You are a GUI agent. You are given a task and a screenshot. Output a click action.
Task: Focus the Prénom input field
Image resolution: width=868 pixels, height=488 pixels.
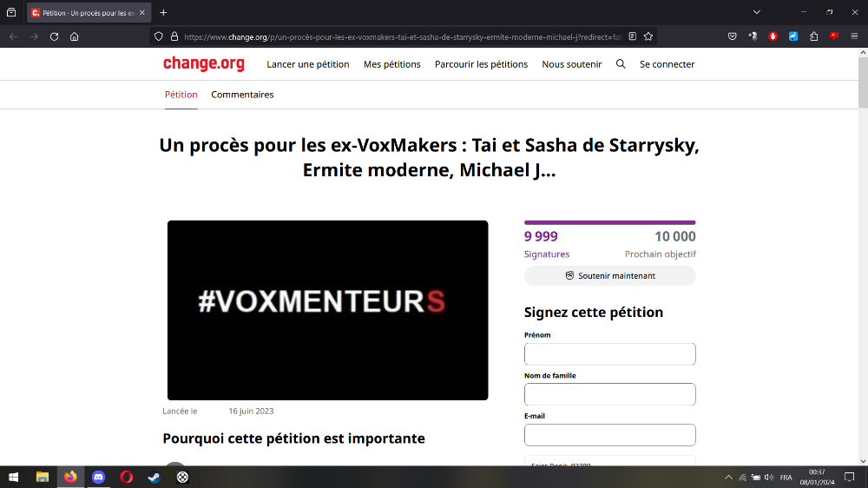[x=609, y=354]
